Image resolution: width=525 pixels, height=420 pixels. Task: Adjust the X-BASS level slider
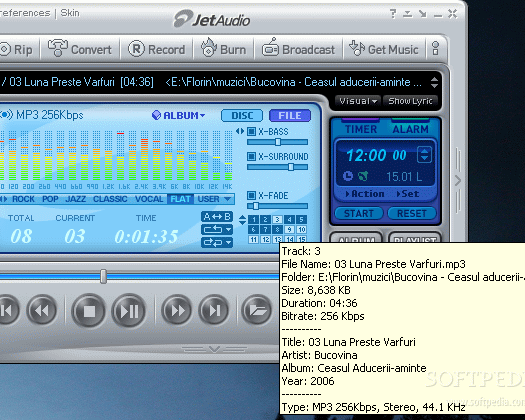point(278,142)
